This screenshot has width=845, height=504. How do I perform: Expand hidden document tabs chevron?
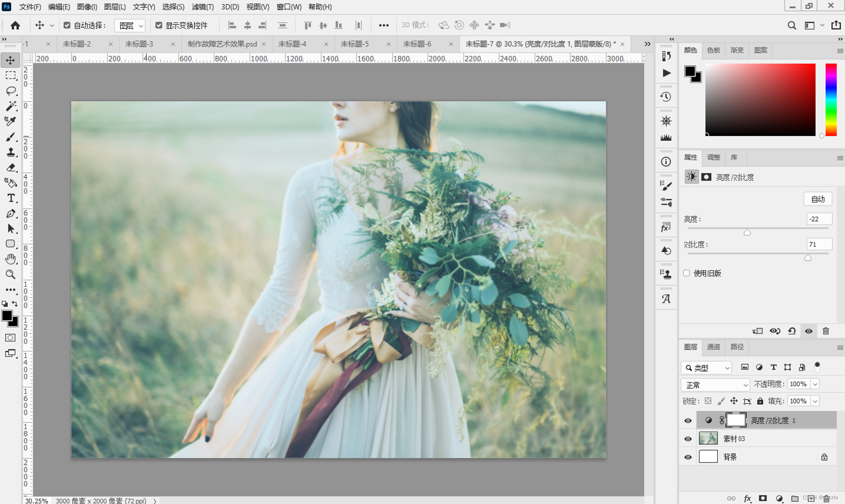click(x=648, y=44)
